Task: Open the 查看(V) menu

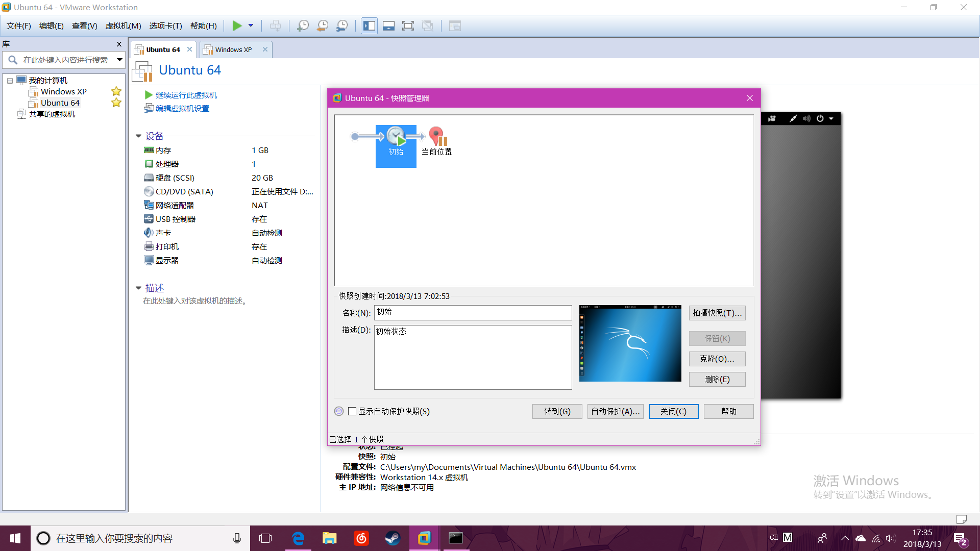Action: (x=85, y=26)
